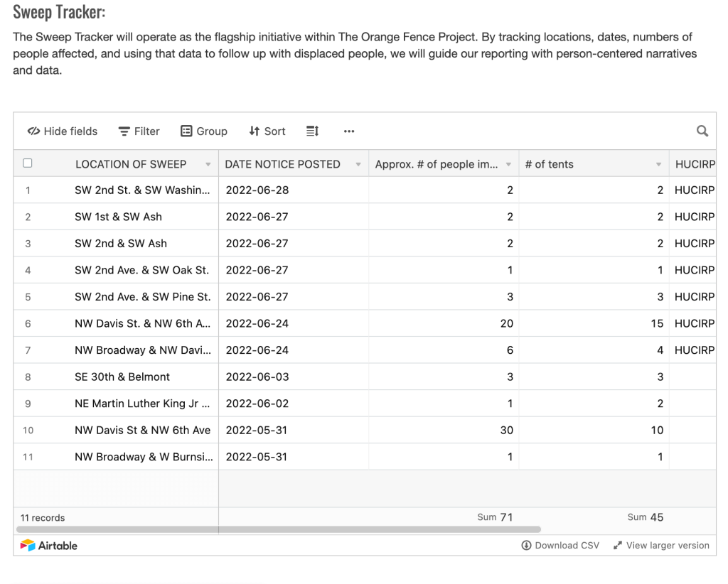Click the Filter lines icon
This screenshot has height=584, width=728.
(124, 131)
